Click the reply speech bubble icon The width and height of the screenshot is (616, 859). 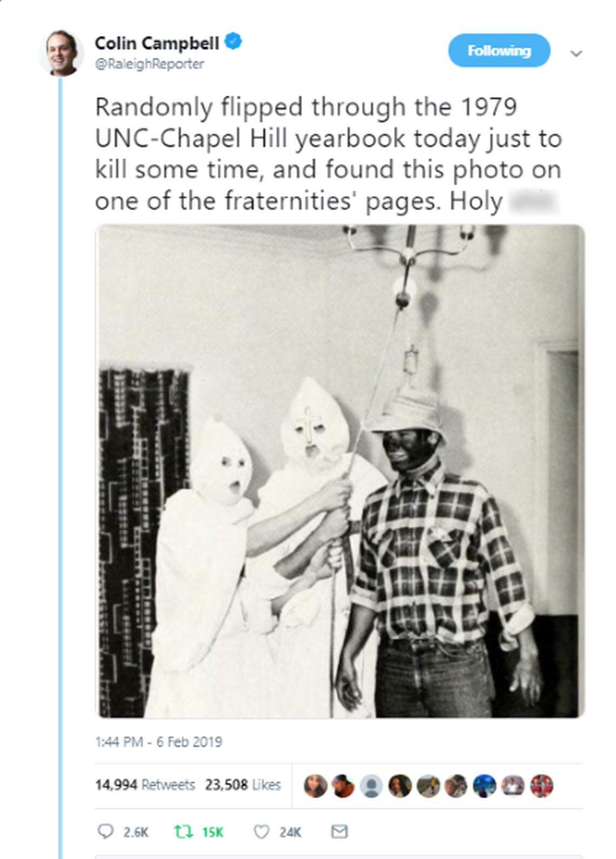click(x=104, y=831)
